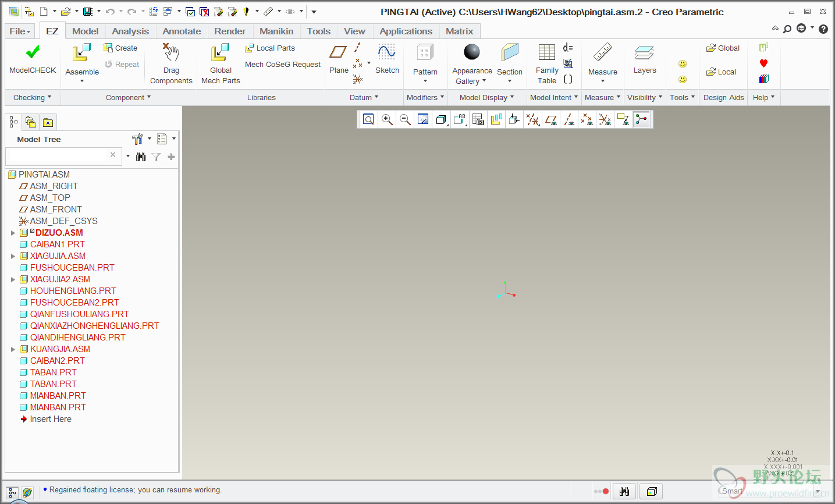Select ASM_DEF_CSYS in Model Tree
The image size is (835, 504).
63,221
